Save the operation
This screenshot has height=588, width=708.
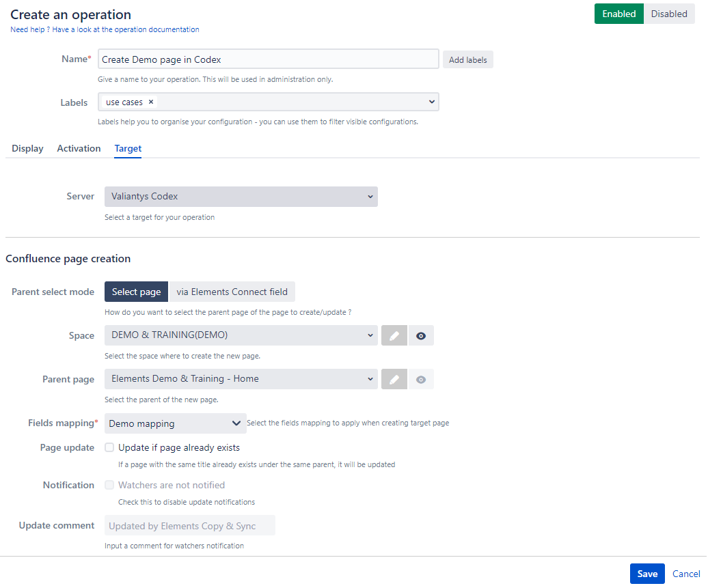(x=646, y=574)
